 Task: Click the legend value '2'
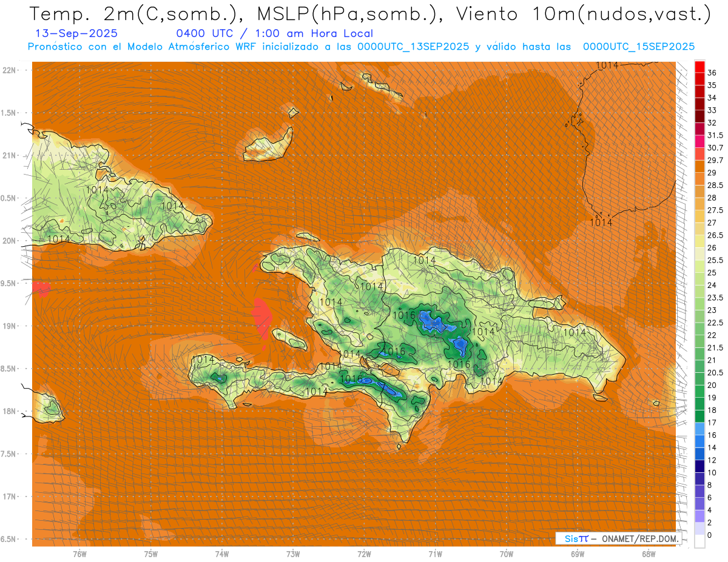710,523
